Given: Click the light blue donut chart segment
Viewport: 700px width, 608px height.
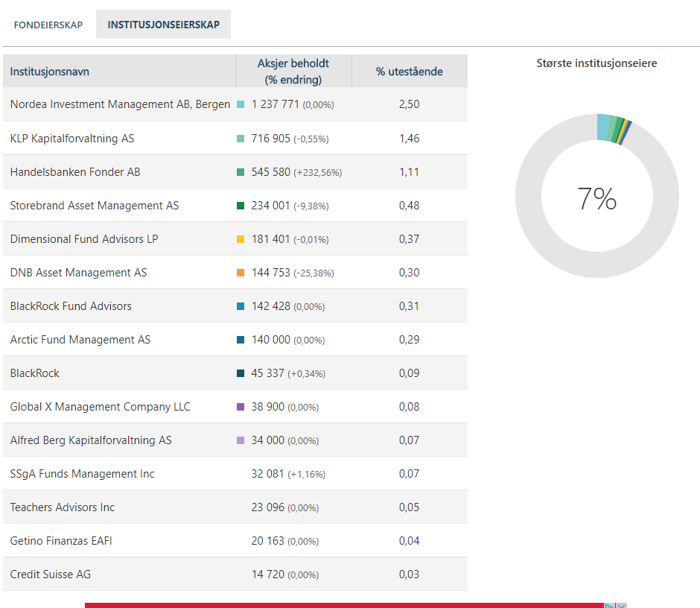Looking at the screenshot, I should pos(603,127).
